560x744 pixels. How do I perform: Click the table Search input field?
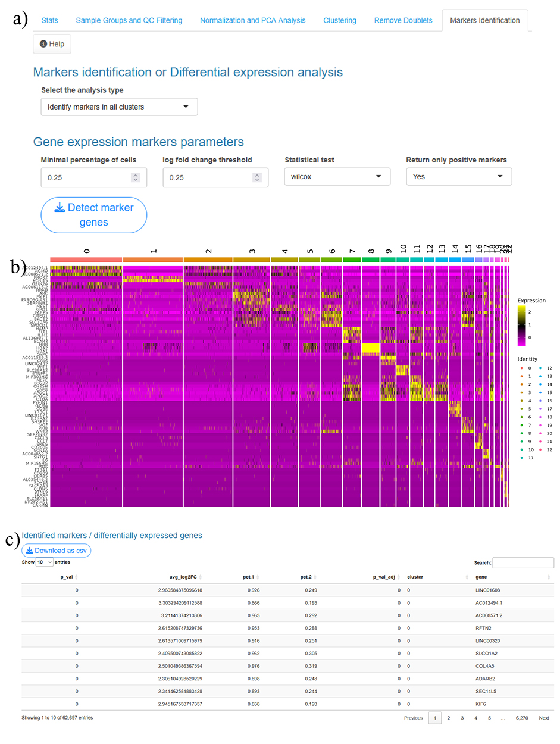(523, 562)
